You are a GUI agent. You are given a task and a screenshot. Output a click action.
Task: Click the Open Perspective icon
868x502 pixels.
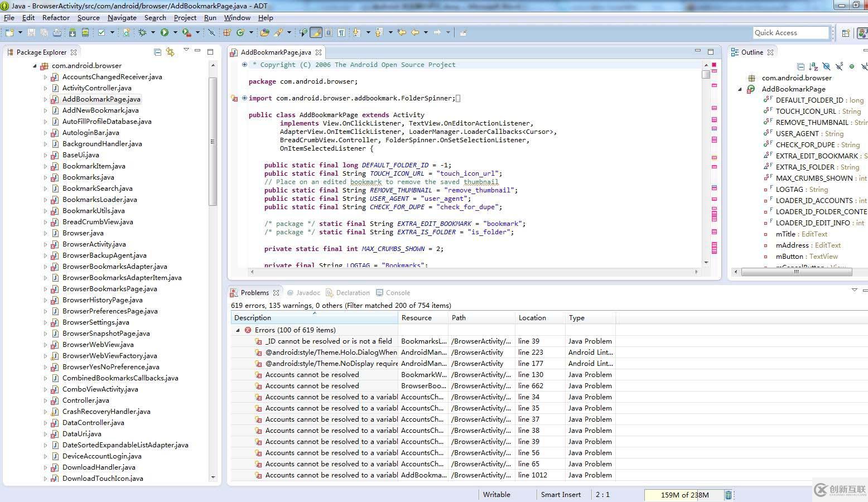[x=846, y=33]
